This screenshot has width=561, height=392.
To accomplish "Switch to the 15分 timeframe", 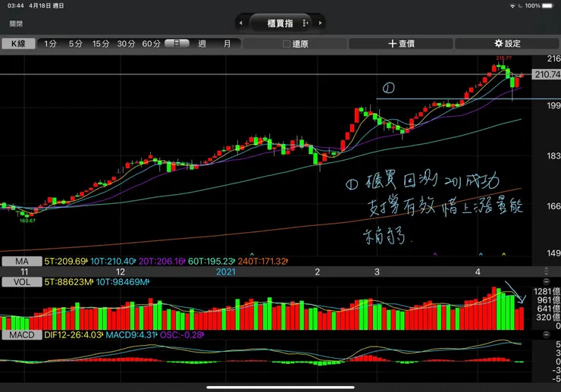I will [101, 44].
